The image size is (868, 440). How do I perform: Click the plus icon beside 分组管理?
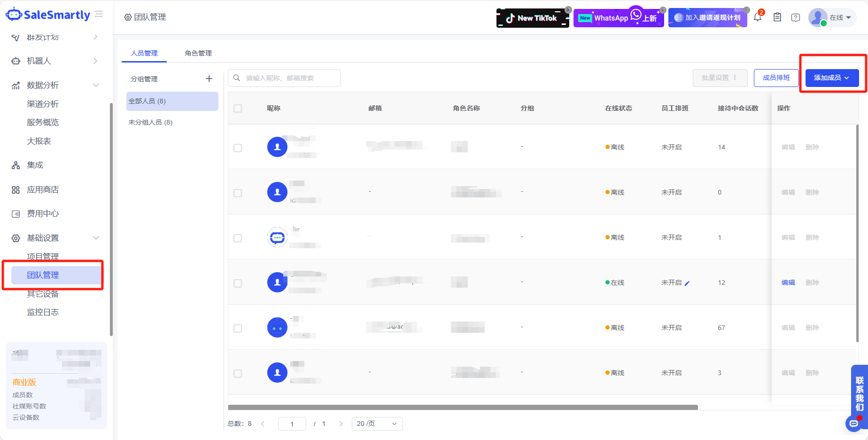coord(209,79)
